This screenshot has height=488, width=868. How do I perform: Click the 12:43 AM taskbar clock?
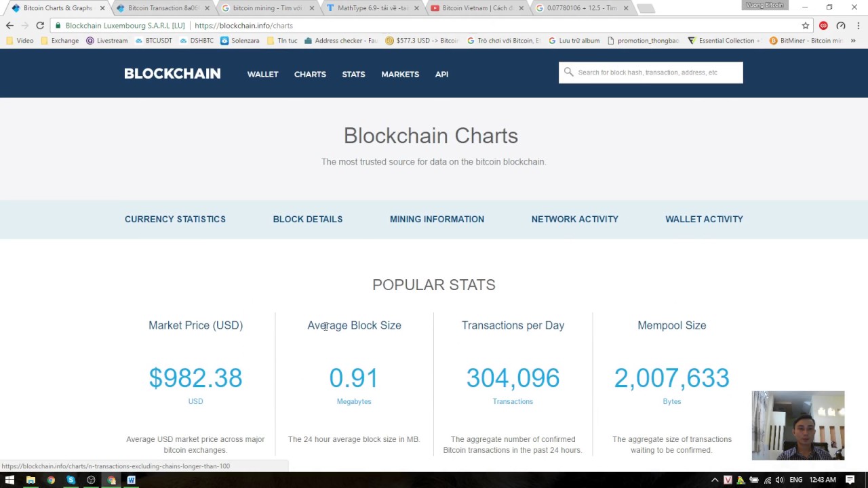tap(823, 480)
